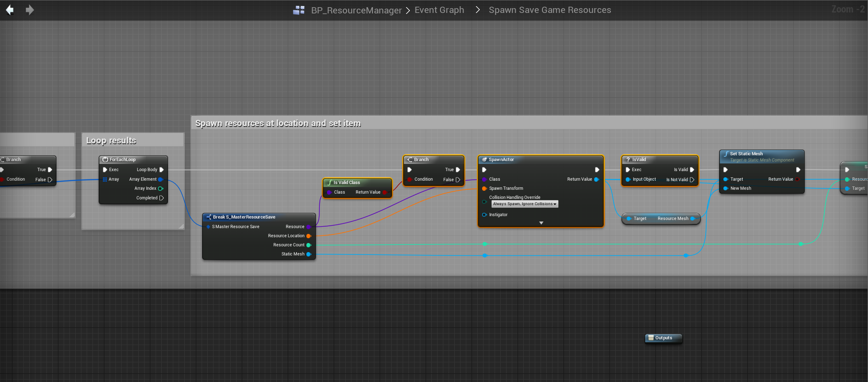
Task: Click the Array Index output pin
Action: [160, 188]
